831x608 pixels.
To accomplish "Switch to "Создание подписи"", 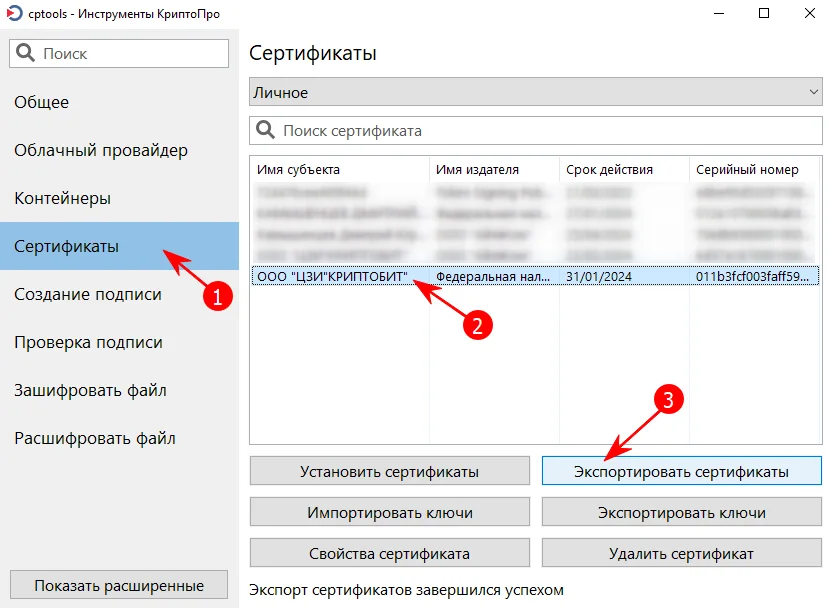I will click(x=89, y=294).
